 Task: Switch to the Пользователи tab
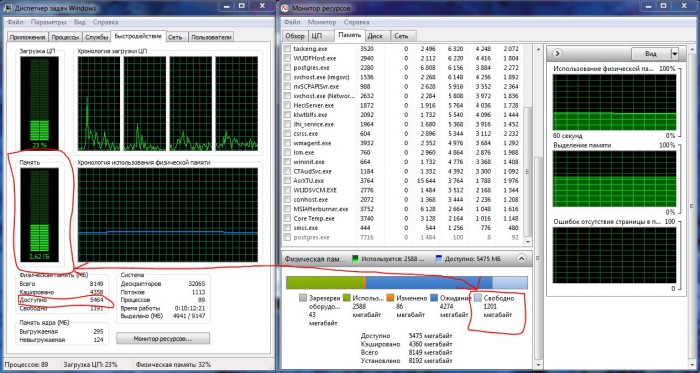pos(211,37)
